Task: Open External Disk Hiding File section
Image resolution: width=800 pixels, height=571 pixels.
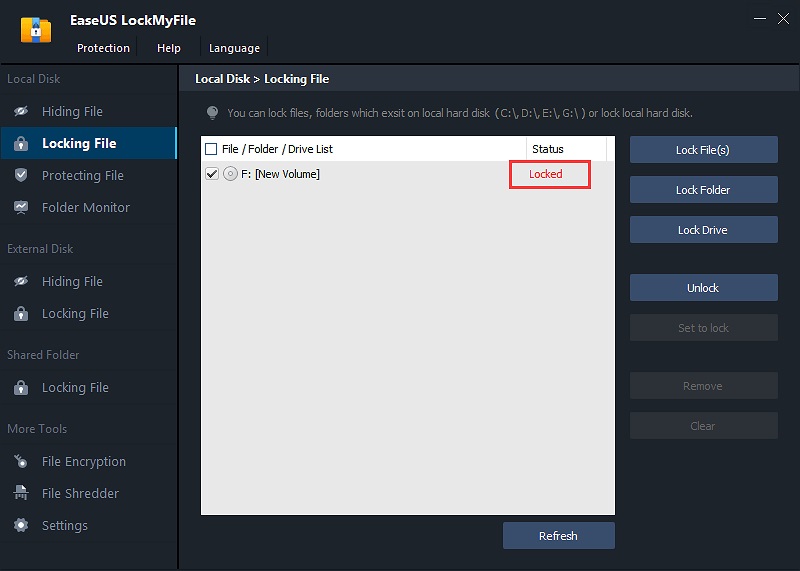Action: tap(89, 281)
